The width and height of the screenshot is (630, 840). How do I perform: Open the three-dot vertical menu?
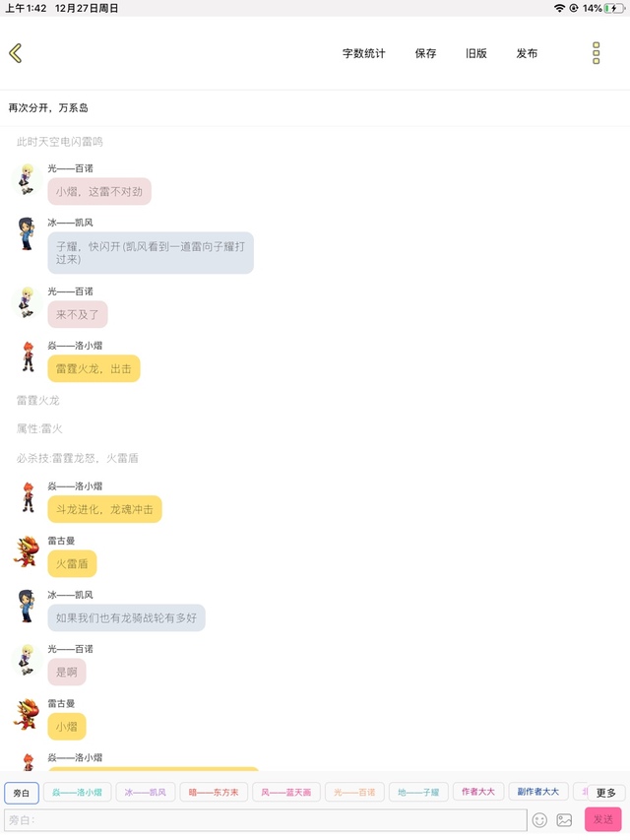(x=596, y=53)
